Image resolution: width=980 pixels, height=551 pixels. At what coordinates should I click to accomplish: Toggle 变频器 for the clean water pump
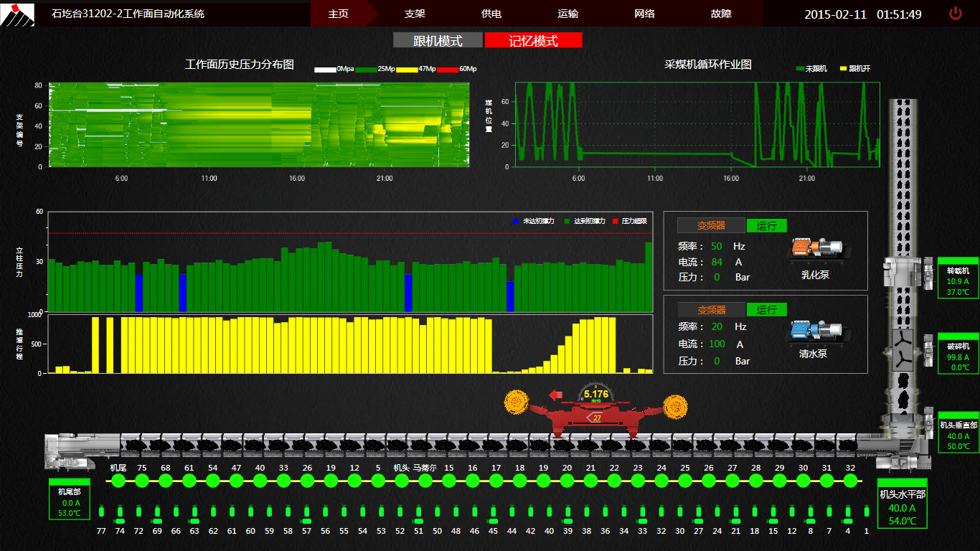(x=711, y=310)
